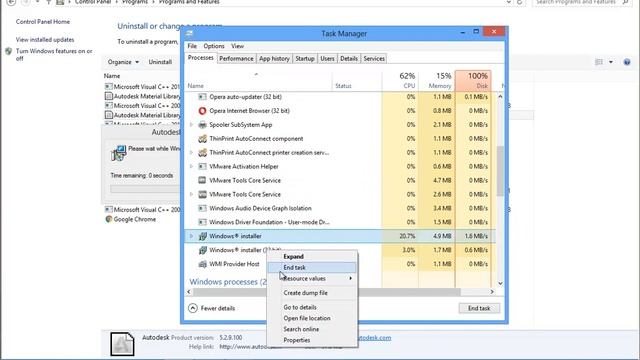640x360 pixels.
Task: Click the change view icon in Programs toolbar
Action: (599, 62)
